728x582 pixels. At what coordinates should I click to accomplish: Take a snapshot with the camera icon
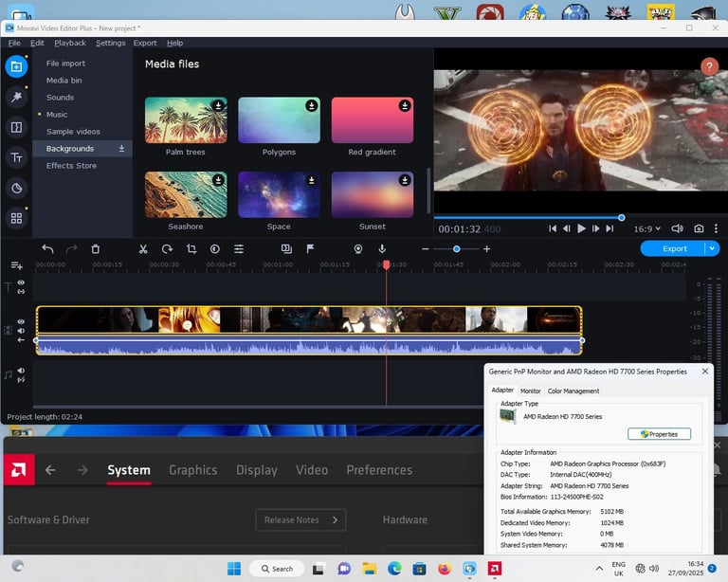tap(699, 228)
